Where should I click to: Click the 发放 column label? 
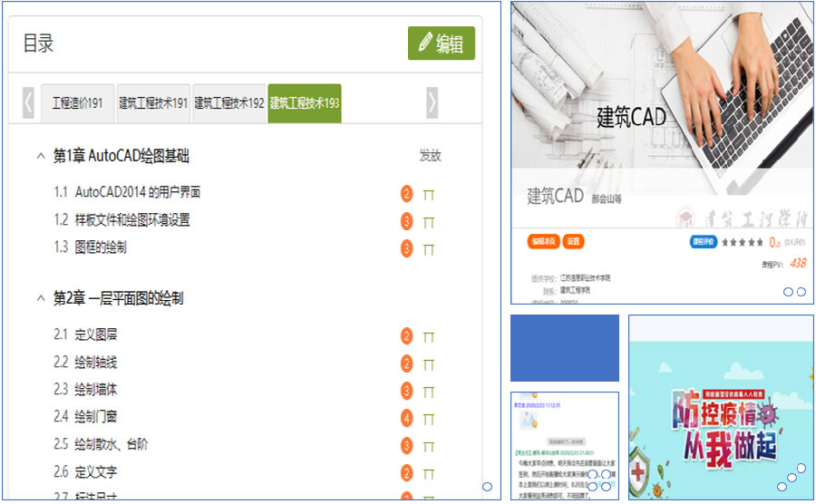pos(431,156)
